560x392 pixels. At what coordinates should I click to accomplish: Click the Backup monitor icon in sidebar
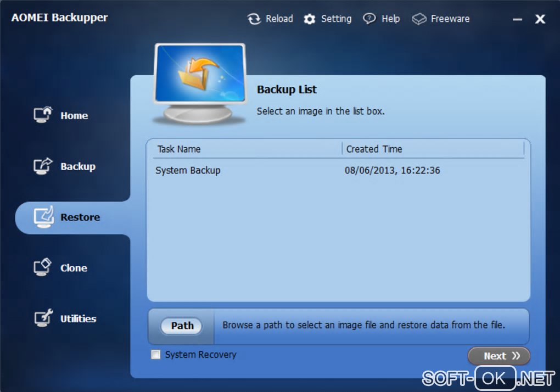tap(43, 166)
